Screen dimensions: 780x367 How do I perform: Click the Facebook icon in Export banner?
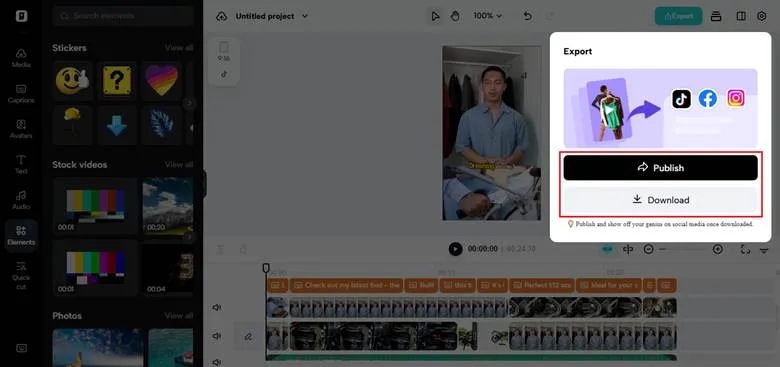(707, 98)
